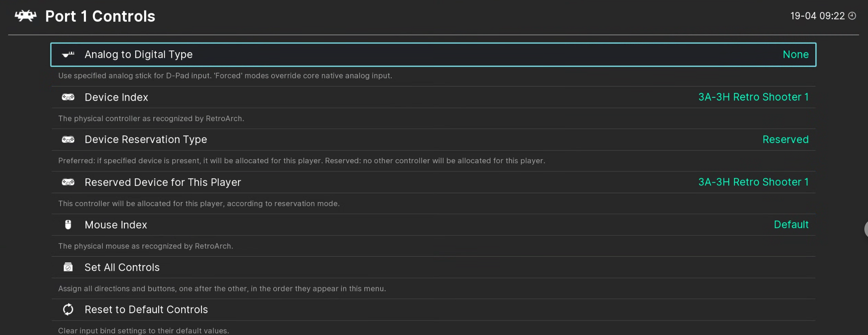Viewport: 868px width, 335px height.
Task: Select the Analog to Digital Type entry
Action: (138, 55)
